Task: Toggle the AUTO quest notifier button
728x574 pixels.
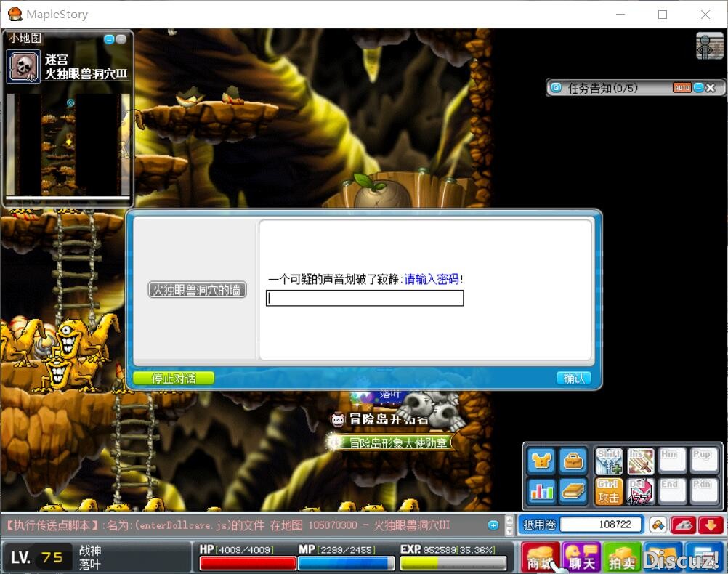Action: tap(682, 88)
